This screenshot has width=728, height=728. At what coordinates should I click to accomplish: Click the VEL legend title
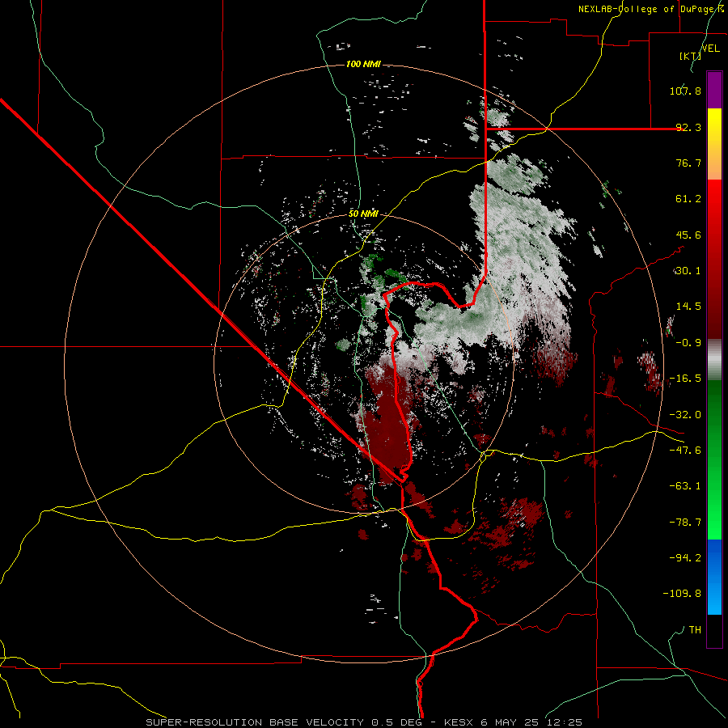click(711, 49)
